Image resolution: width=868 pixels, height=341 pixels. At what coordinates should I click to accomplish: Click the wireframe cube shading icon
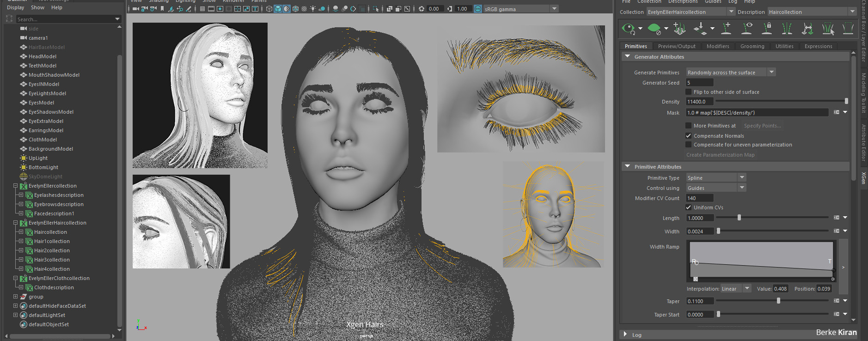[269, 9]
